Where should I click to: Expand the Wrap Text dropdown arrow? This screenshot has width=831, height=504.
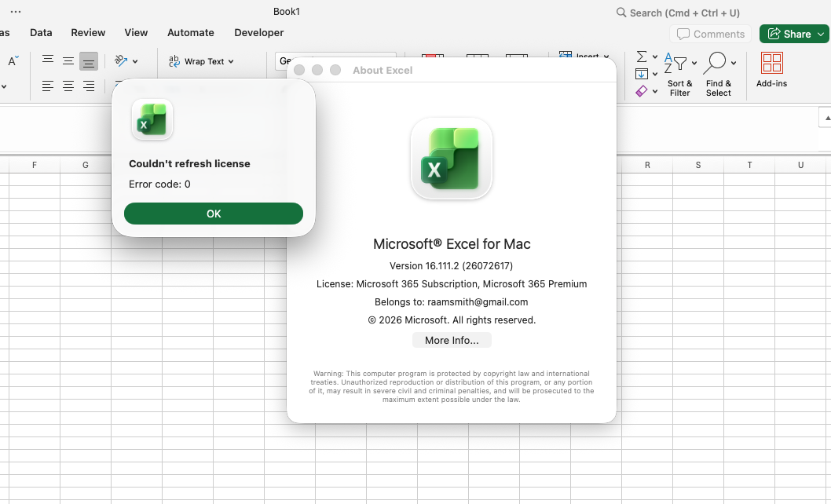pos(231,61)
